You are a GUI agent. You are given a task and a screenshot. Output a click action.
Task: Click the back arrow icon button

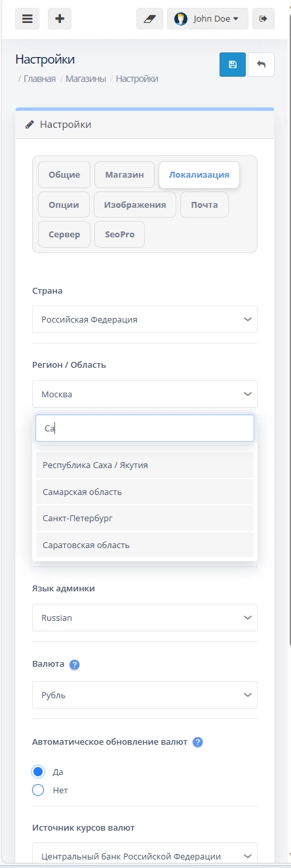[262, 65]
